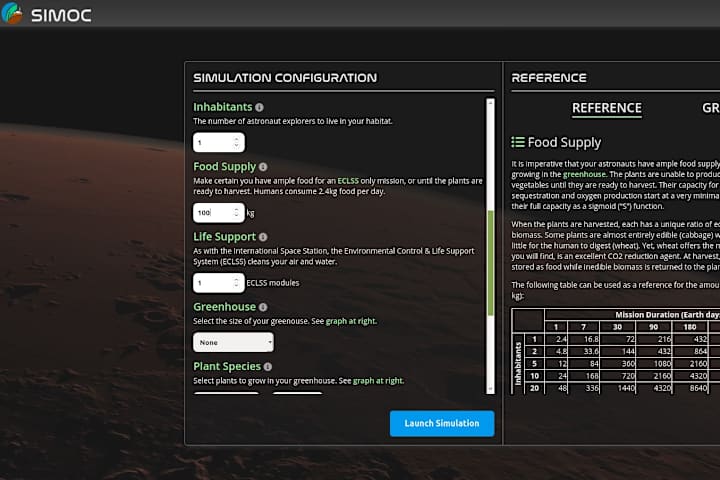Click the Inhabitants section heading
The width and height of the screenshot is (720, 480).
coord(223,107)
